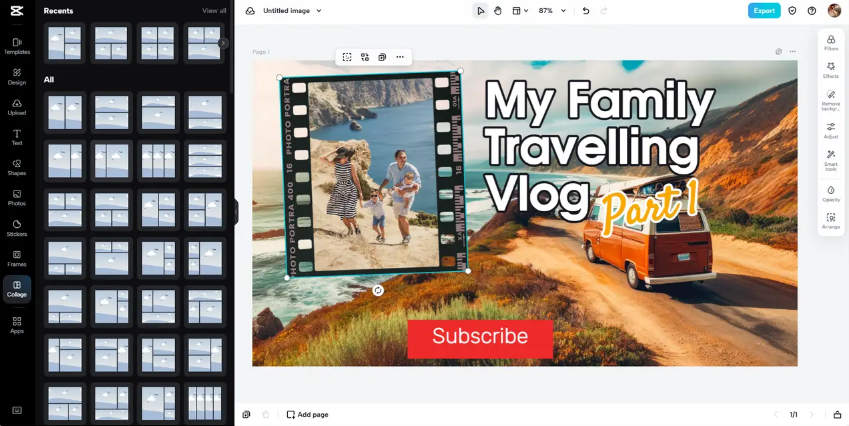Click duplicate page icon at bottom left

[246, 415]
